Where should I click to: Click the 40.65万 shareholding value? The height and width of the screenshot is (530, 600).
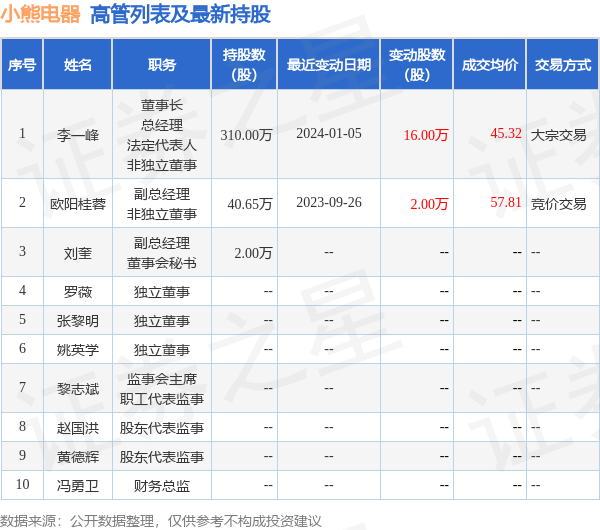[x=249, y=204]
